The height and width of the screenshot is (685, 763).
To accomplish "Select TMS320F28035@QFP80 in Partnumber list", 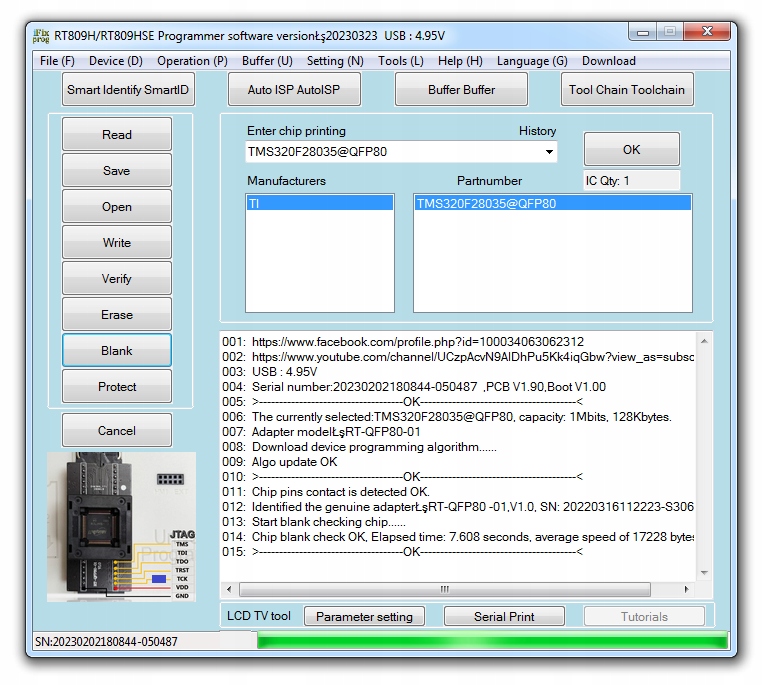I will tap(552, 203).
